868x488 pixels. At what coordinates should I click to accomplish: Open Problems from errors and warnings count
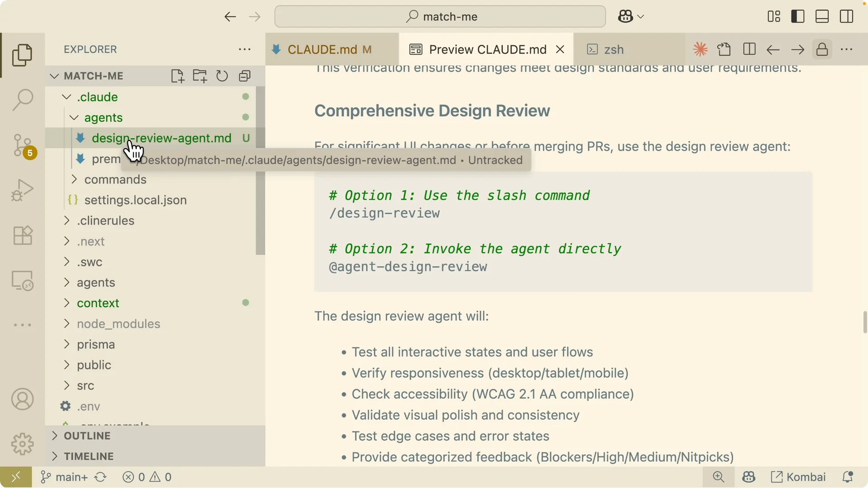click(147, 477)
